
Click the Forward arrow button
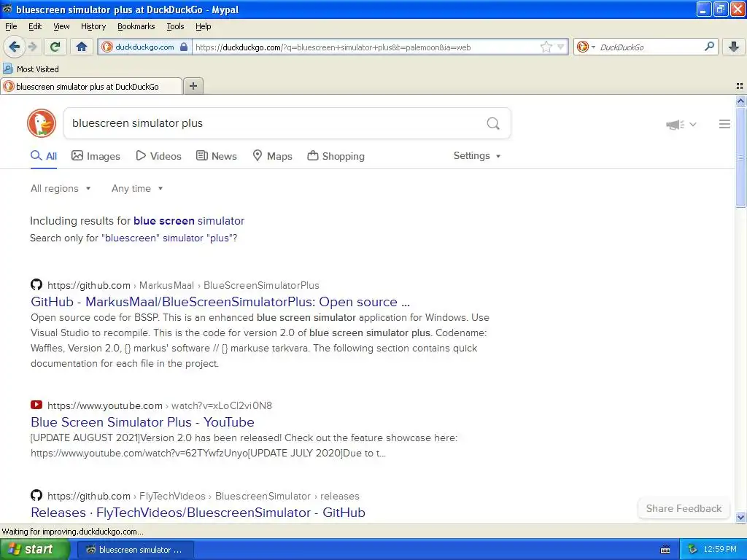[32, 47]
